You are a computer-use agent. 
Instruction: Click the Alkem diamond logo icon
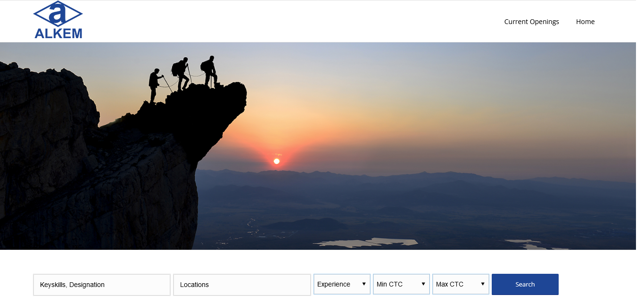pos(58,14)
